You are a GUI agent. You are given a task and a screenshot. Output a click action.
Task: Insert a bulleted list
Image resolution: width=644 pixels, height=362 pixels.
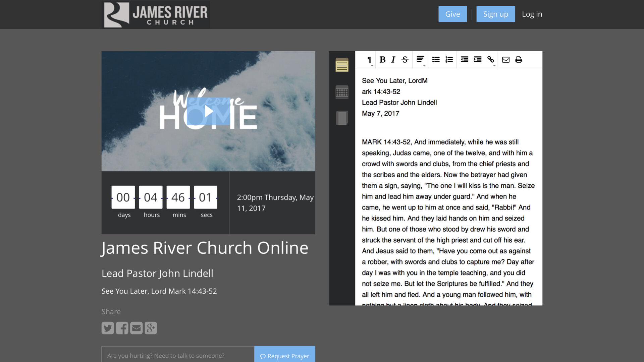pyautogui.click(x=436, y=60)
